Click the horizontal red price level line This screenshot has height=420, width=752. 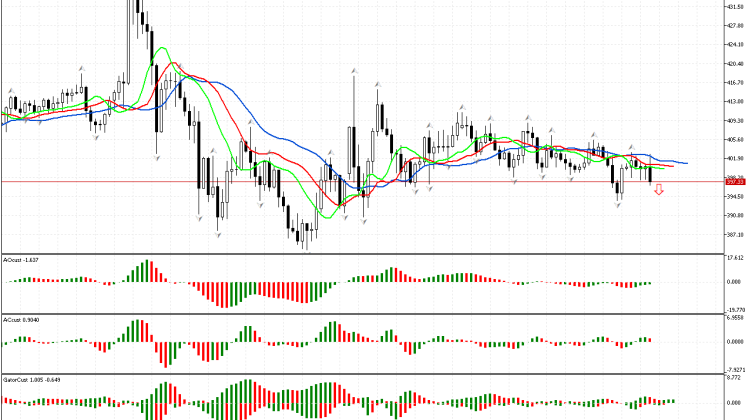coord(300,182)
